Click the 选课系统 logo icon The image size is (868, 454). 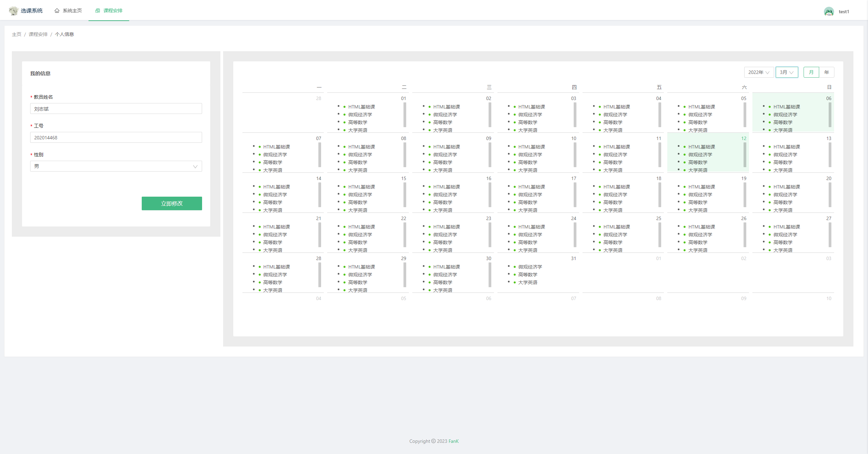pyautogui.click(x=14, y=11)
